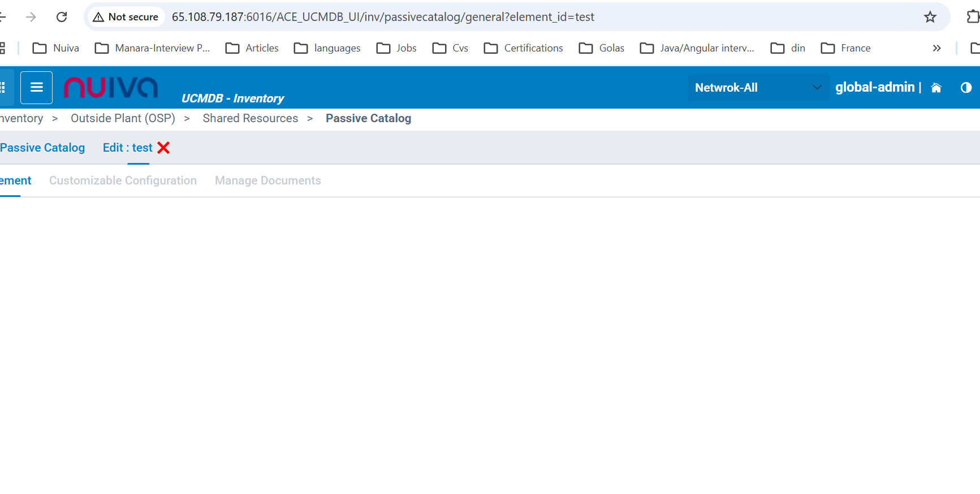
Task: Open the hamburger navigation menu
Action: (x=36, y=88)
